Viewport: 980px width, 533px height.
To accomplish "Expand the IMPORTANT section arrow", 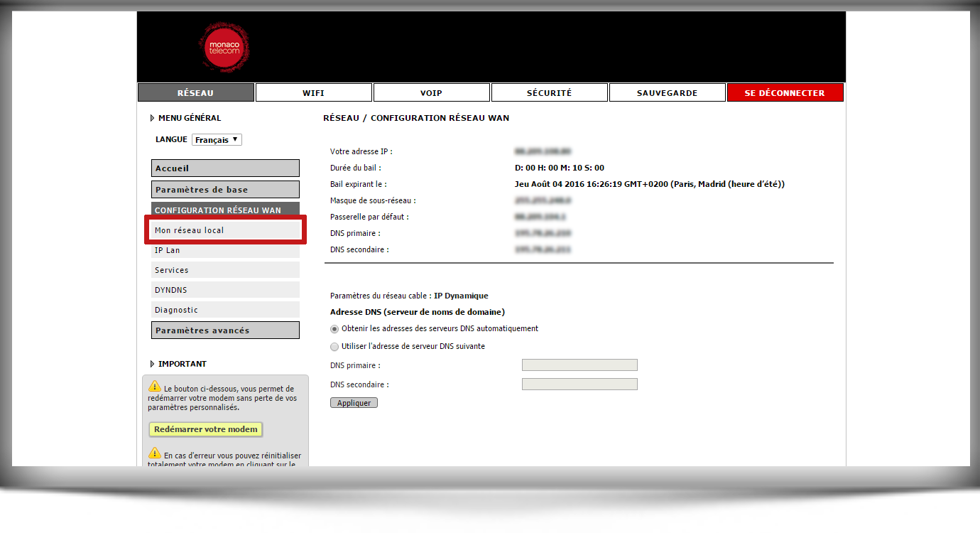I will click(x=152, y=364).
